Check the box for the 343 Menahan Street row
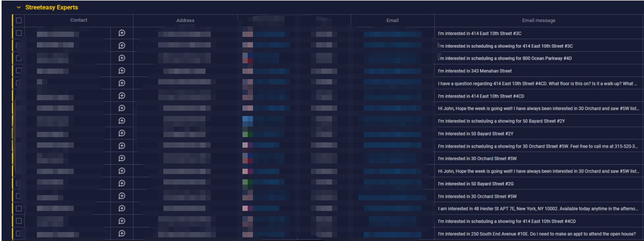Image resolution: width=644 pixels, height=241 pixels. pos(19,71)
